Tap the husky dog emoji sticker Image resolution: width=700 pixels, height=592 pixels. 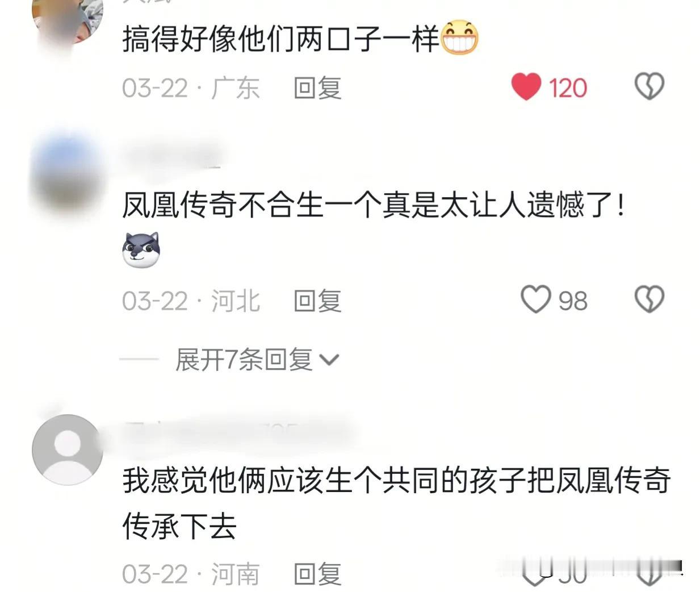tap(141, 250)
